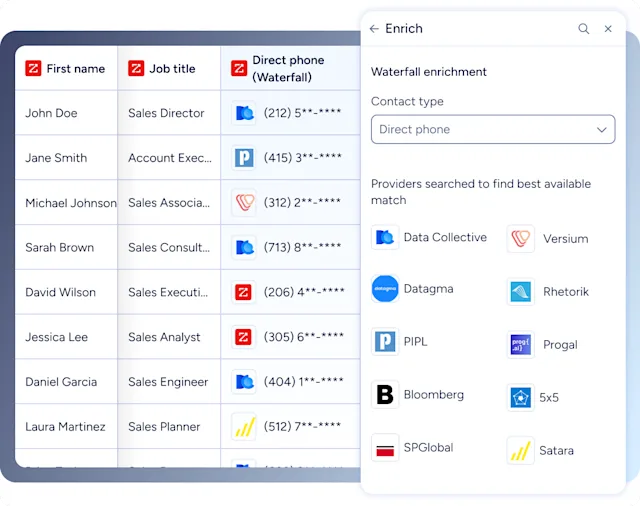Click the ZoomInfo icon in Jessica Lee's row

[244, 337]
